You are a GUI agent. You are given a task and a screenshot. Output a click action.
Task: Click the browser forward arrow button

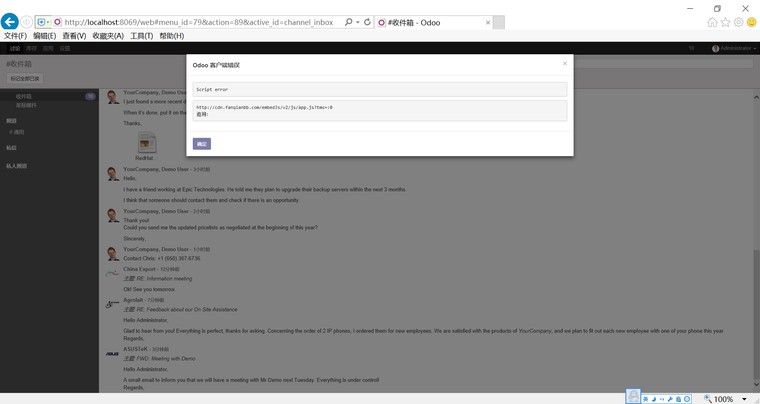click(26, 22)
